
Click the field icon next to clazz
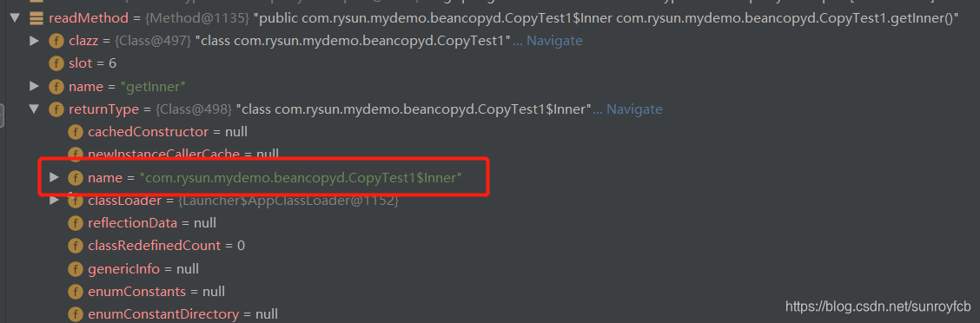coord(56,41)
